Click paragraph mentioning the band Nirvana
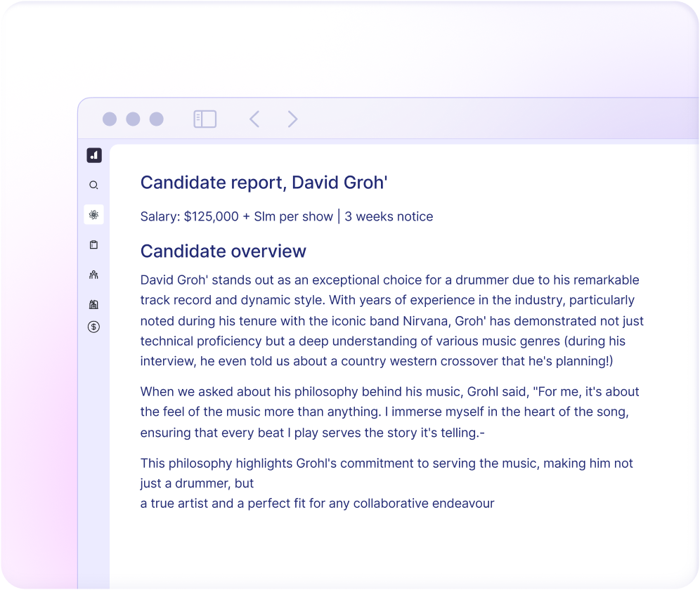The width and height of the screenshot is (700, 590). click(x=391, y=320)
